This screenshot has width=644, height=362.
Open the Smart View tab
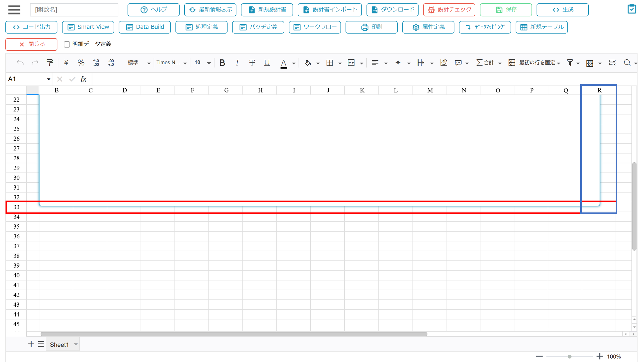(88, 27)
